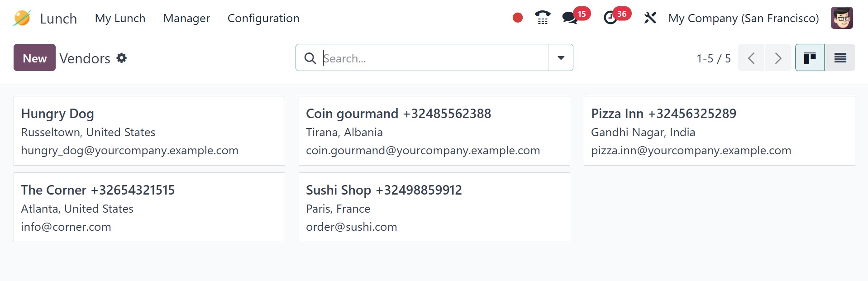Click the Lunch app logo icon
Screen dimensions: 868x281
pos(22,18)
